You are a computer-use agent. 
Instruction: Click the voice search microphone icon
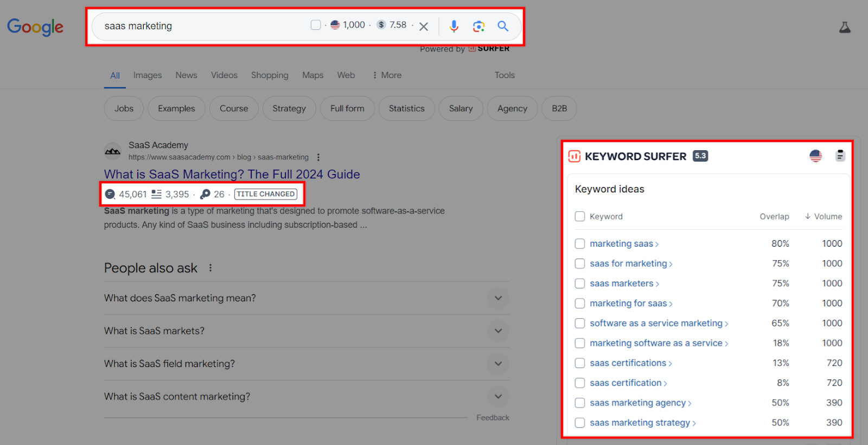[454, 26]
